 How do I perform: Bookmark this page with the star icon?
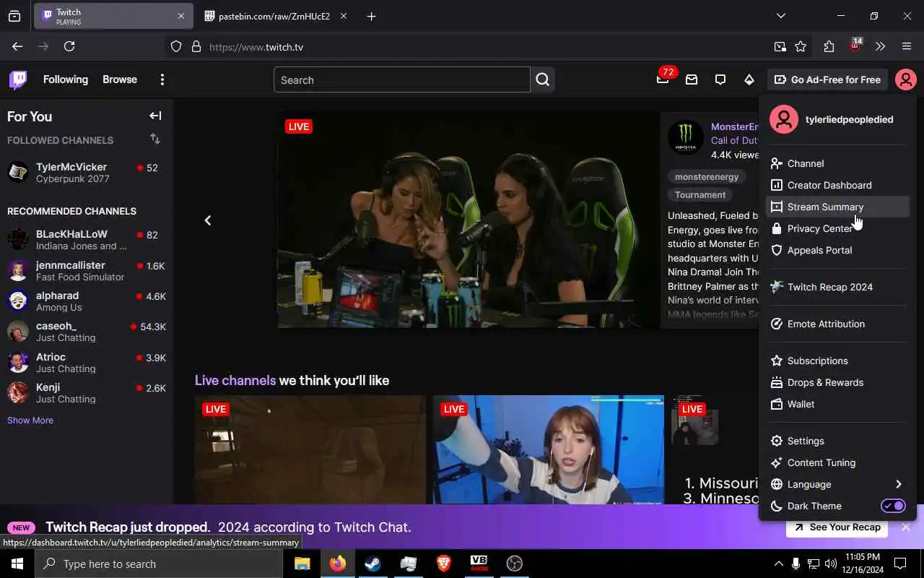(x=801, y=46)
